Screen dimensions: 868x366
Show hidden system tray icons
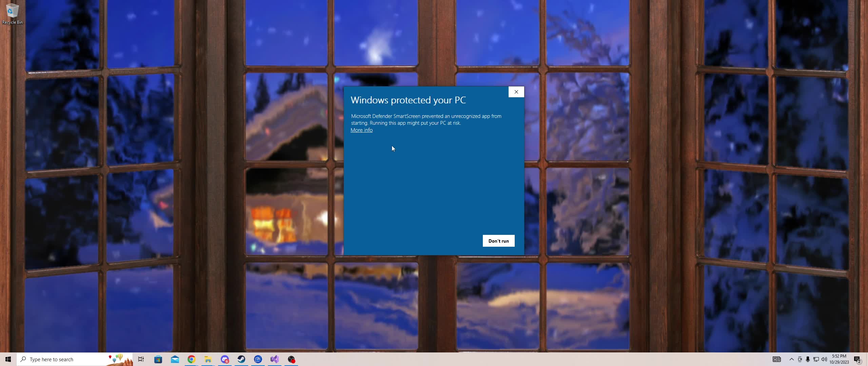(792, 359)
